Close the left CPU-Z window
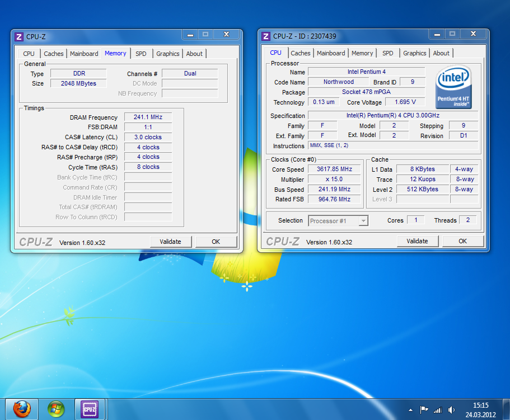The height and width of the screenshot is (420, 510). pos(227,35)
